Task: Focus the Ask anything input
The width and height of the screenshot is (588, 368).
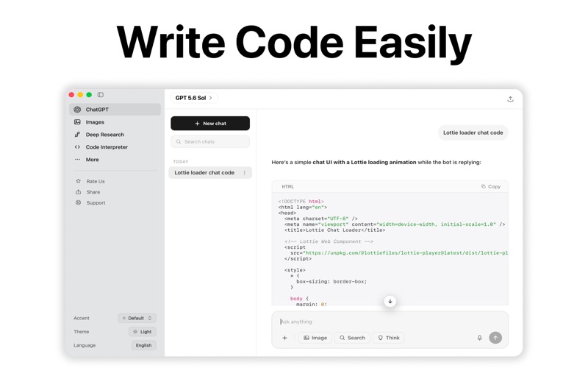Action: point(390,322)
